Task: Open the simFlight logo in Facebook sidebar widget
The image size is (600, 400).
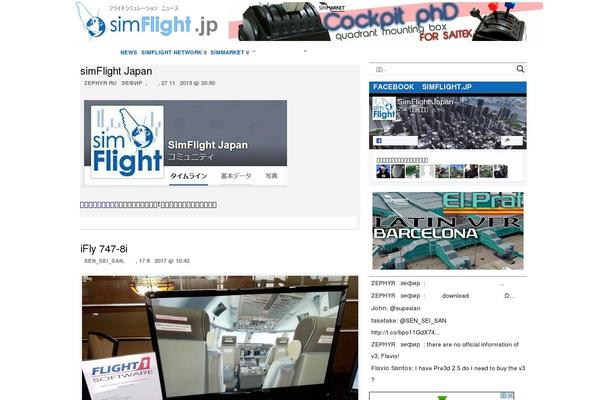Action: click(384, 108)
